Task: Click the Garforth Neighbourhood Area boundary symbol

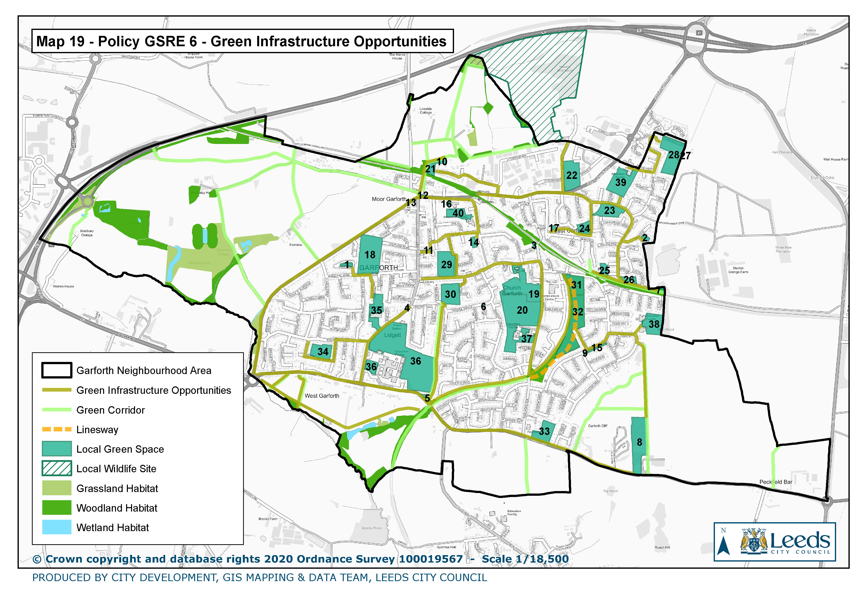Action: coord(57,371)
